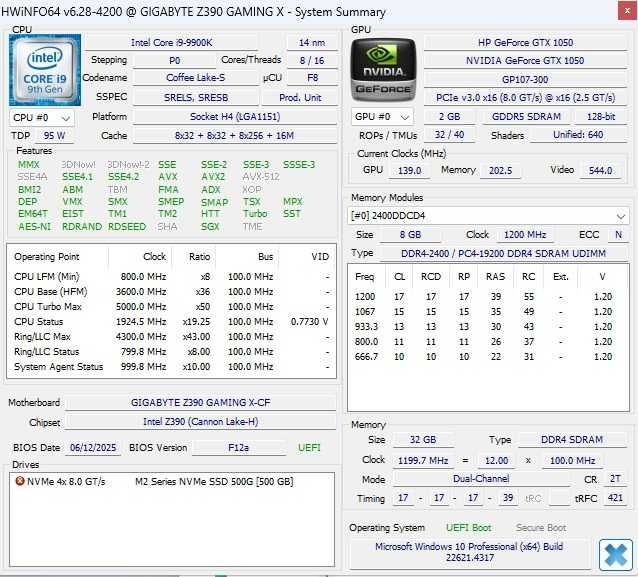Viewport: 638px width, 577px height.
Task: Click the 14 nm process value
Action: (x=312, y=42)
